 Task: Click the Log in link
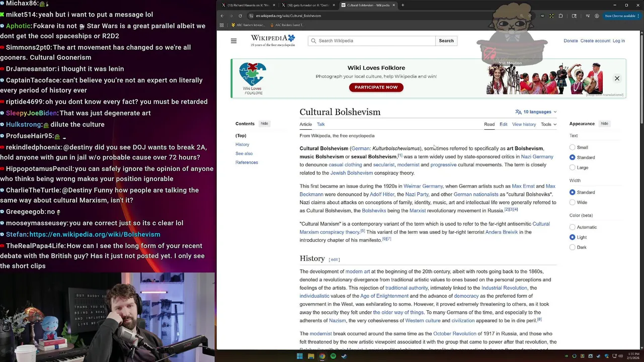(x=619, y=41)
